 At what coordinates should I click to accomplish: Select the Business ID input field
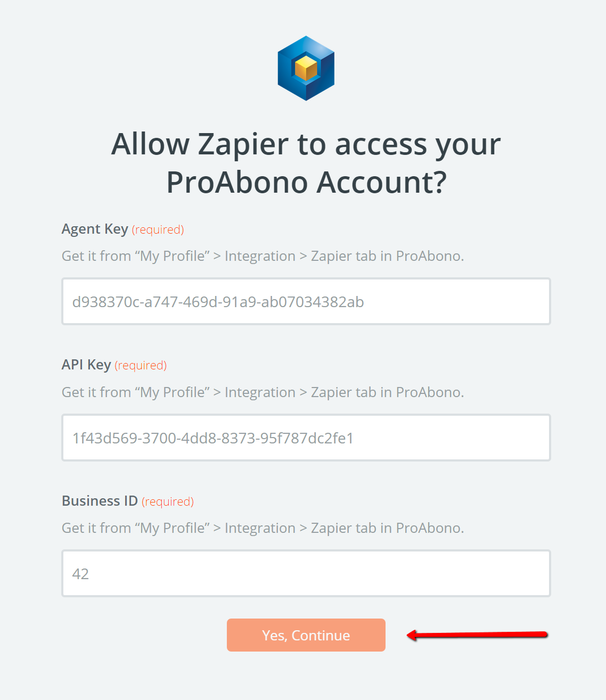pyautogui.click(x=306, y=573)
